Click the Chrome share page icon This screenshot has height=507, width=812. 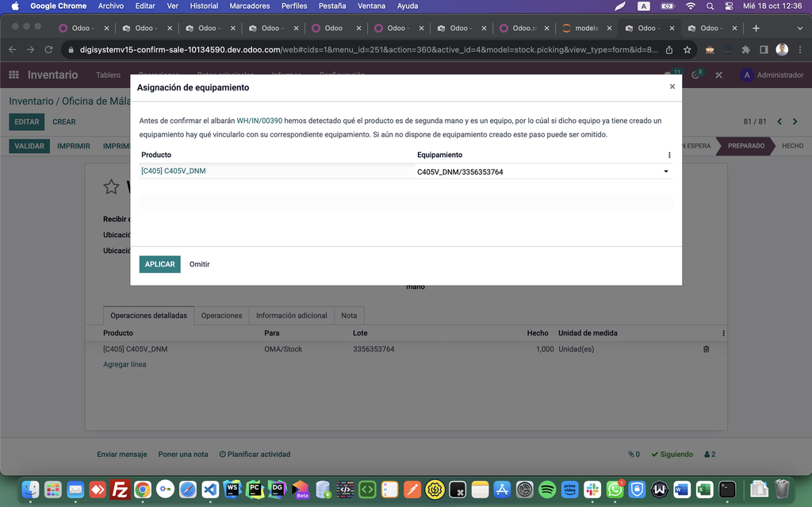tap(669, 50)
